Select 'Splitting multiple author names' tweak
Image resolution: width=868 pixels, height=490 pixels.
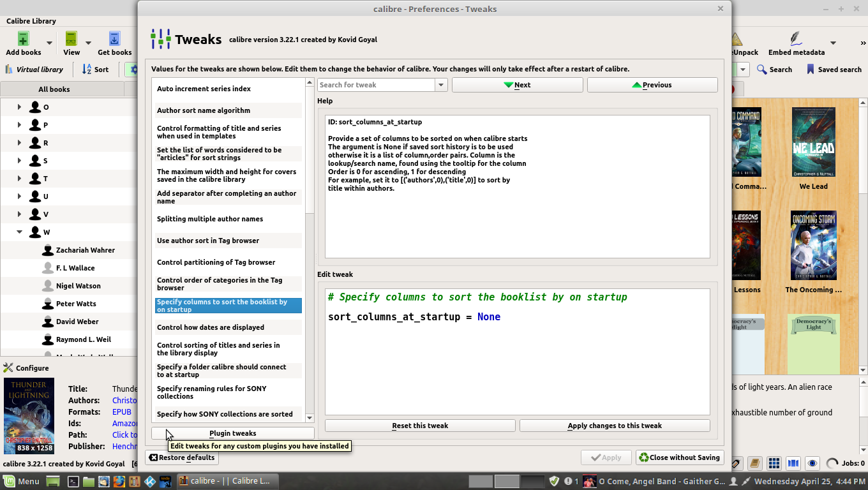pyautogui.click(x=228, y=219)
